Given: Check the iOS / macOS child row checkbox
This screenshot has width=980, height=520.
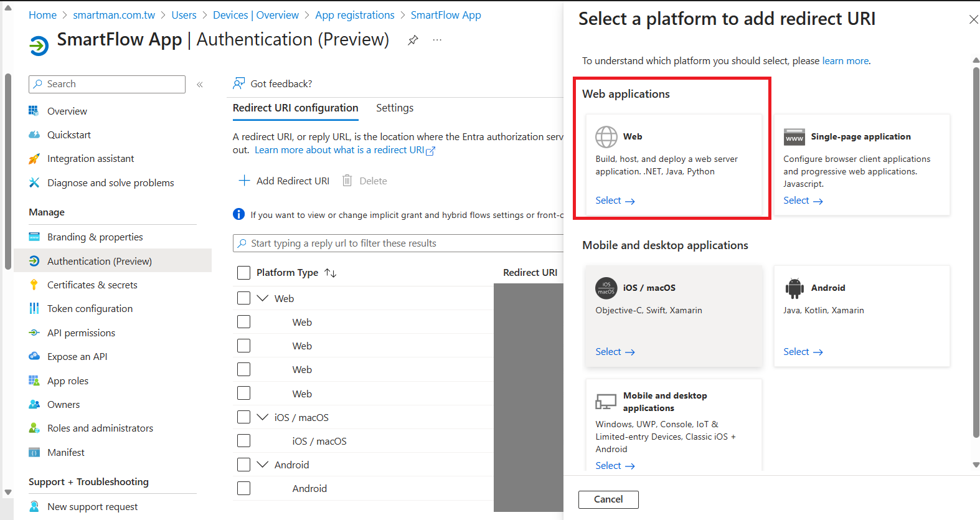Looking at the screenshot, I should (x=244, y=441).
